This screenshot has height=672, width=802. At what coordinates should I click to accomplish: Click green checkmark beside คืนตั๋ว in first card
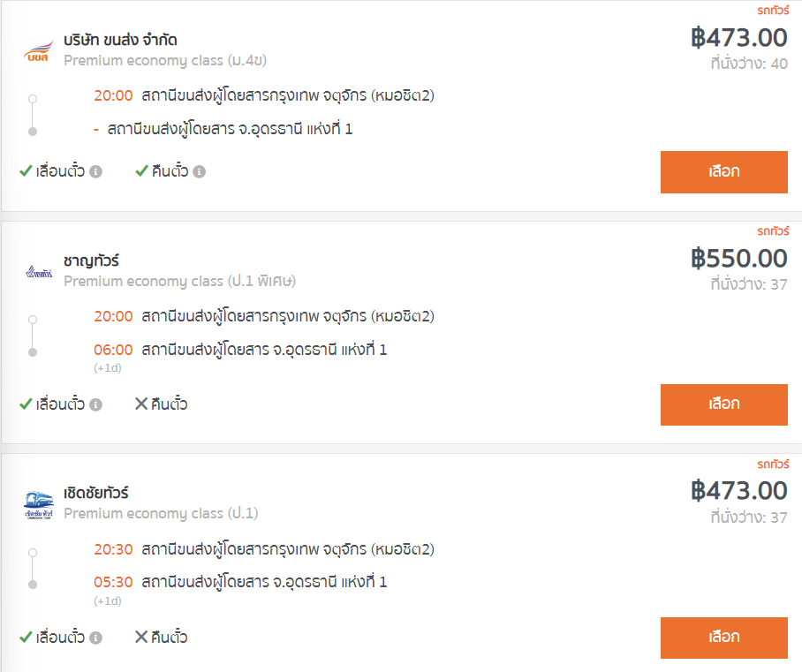point(141,170)
